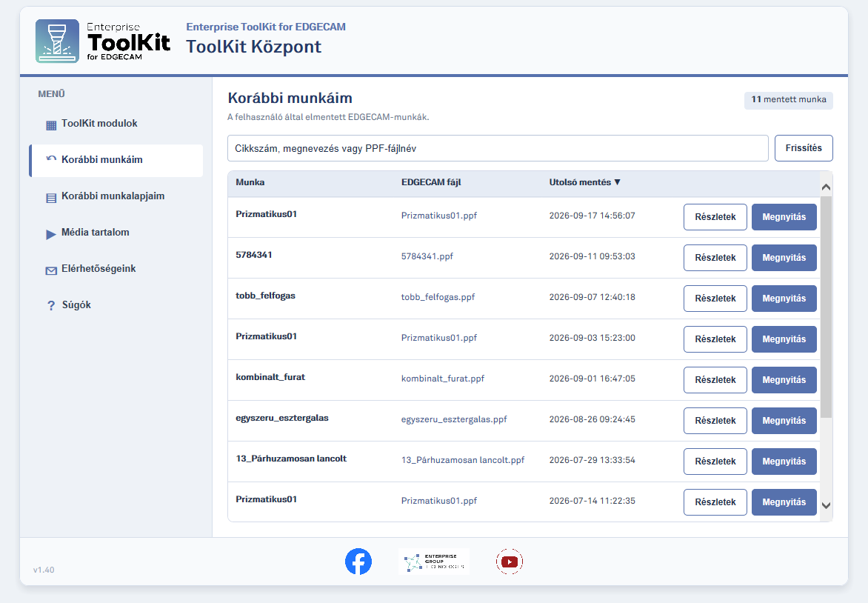
Task: Click the undo arrow icon beside Korábbi munkáim
Action: 51,159
